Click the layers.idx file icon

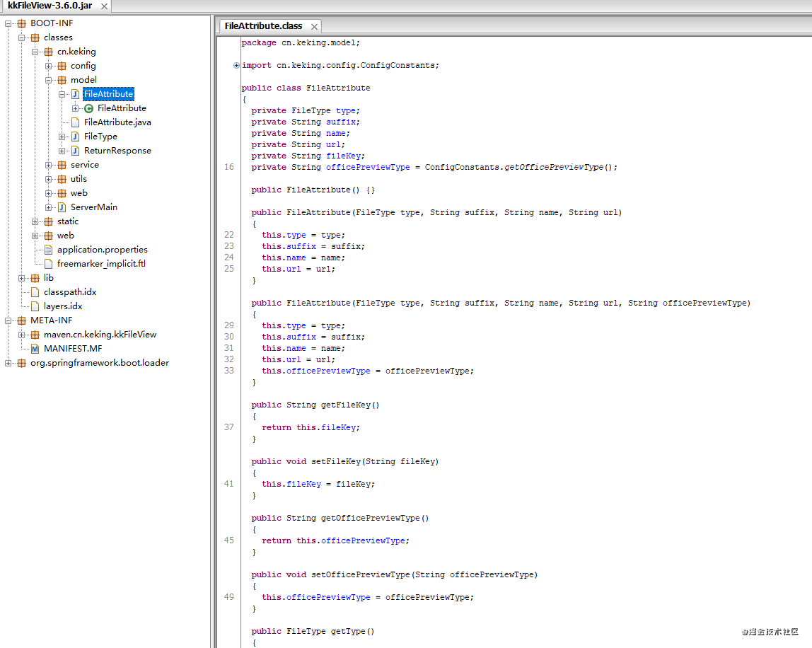pos(35,306)
